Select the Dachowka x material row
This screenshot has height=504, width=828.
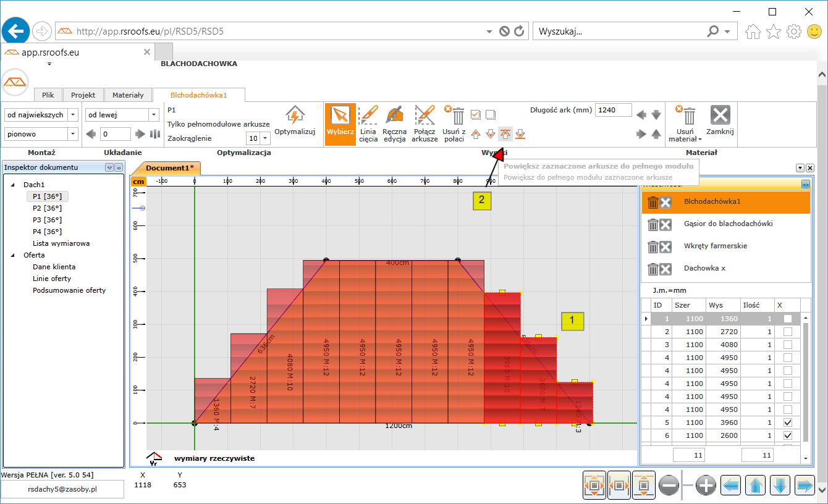pyautogui.click(x=704, y=269)
